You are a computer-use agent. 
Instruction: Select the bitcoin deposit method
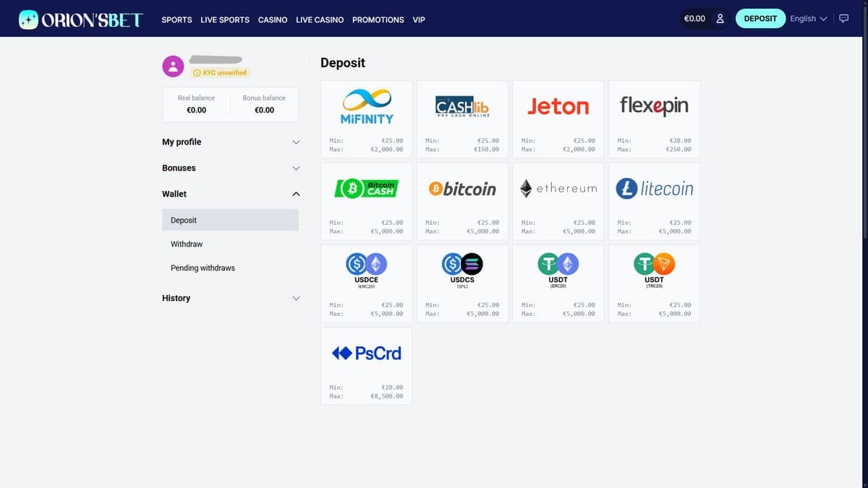coord(462,202)
